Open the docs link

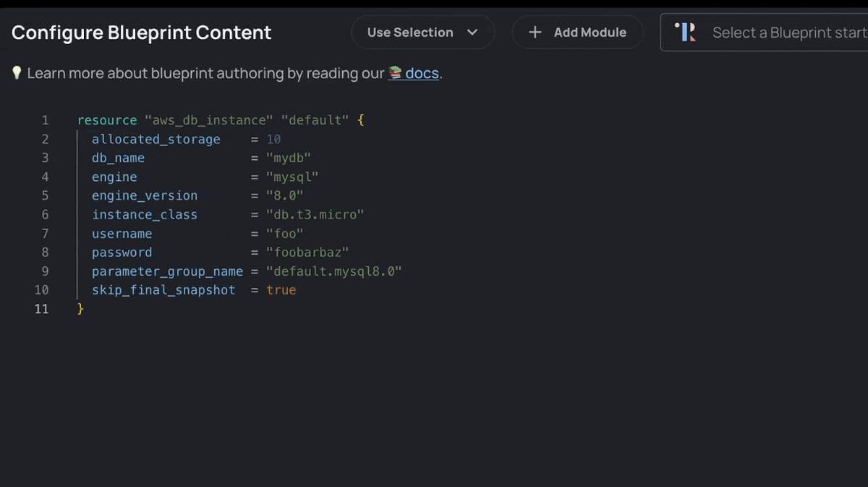(x=422, y=73)
